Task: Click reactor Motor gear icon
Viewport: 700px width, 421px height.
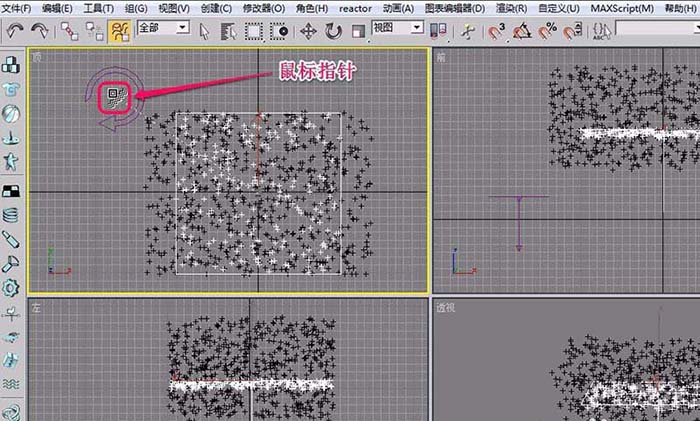Action: 11,288
